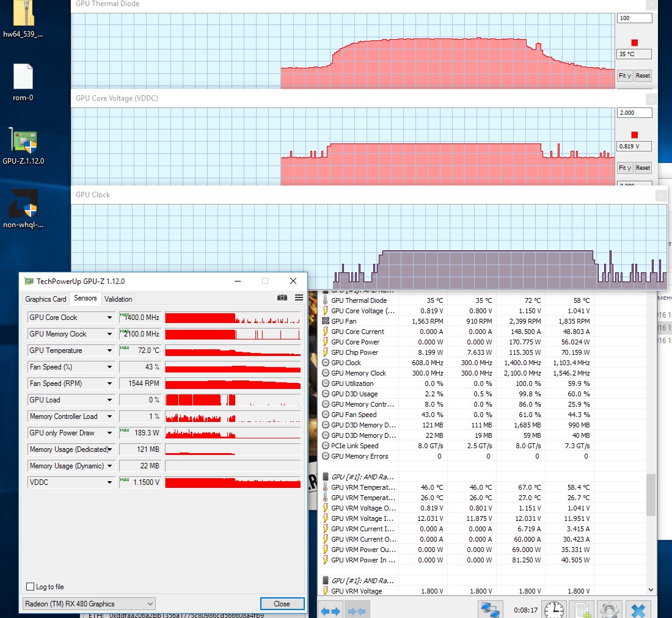
Task: Click the red color square in Thermal Diode graph
Action: 635,42
